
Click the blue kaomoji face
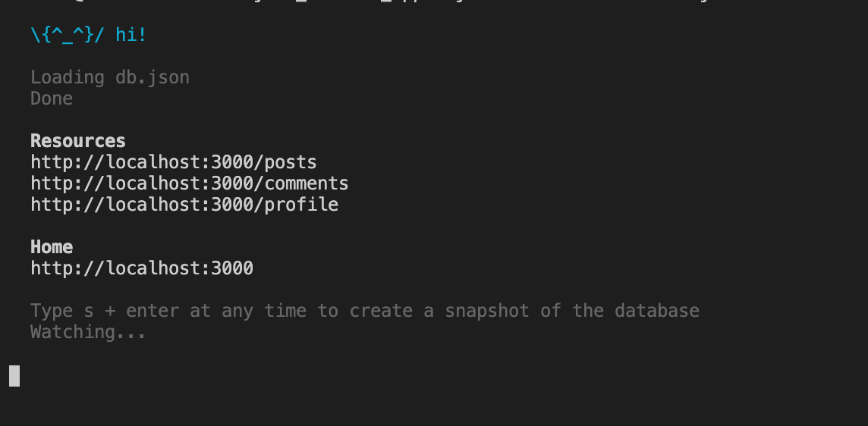pyautogui.click(x=67, y=35)
